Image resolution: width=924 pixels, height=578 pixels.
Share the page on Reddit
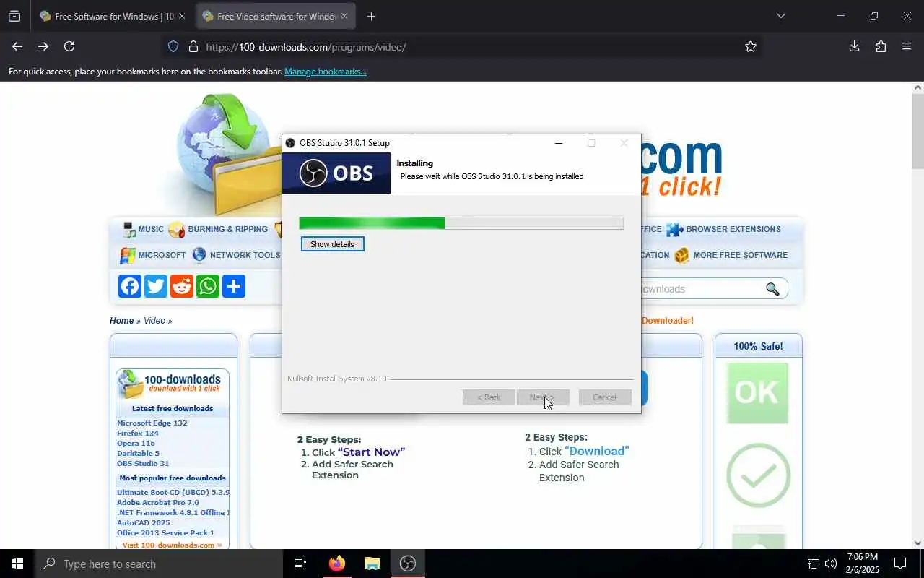[x=182, y=286]
